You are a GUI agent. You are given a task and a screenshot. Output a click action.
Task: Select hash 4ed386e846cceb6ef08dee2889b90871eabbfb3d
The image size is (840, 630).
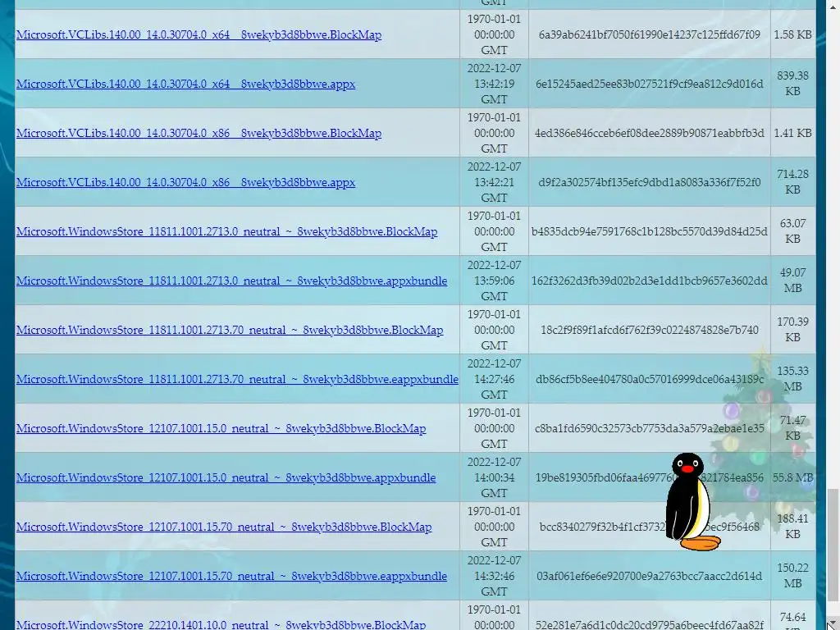[650, 134]
